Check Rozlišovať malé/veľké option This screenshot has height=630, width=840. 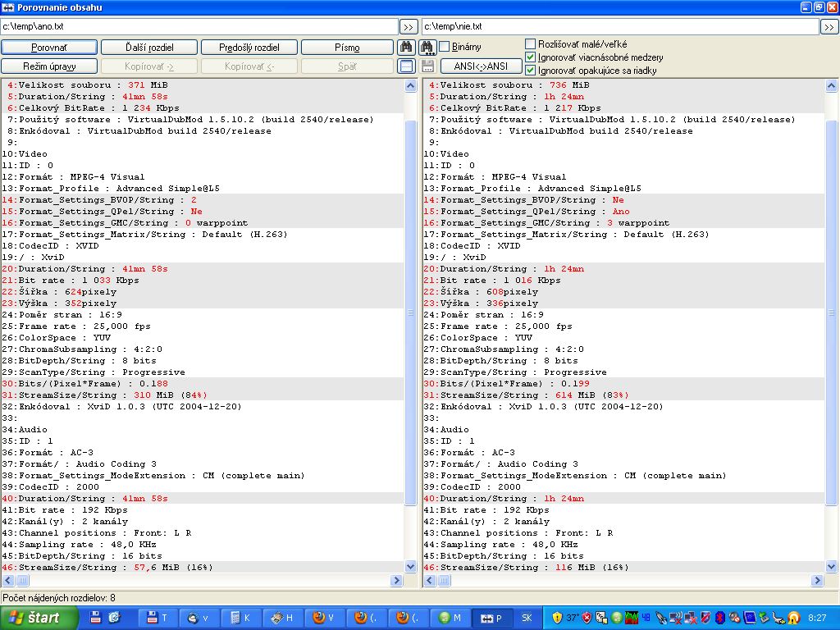pos(531,43)
